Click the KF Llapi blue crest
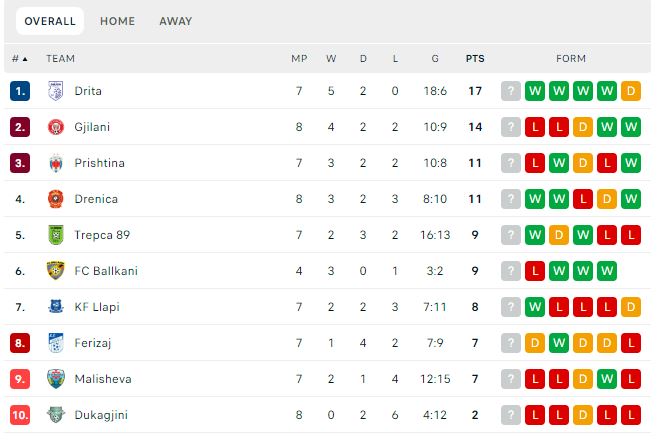The image size is (659, 443). [55, 307]
